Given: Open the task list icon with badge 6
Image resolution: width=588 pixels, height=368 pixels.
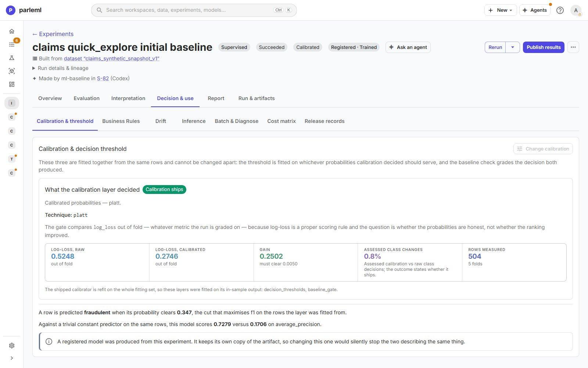Looking at the screenshot, I should [x=12, y=45].
